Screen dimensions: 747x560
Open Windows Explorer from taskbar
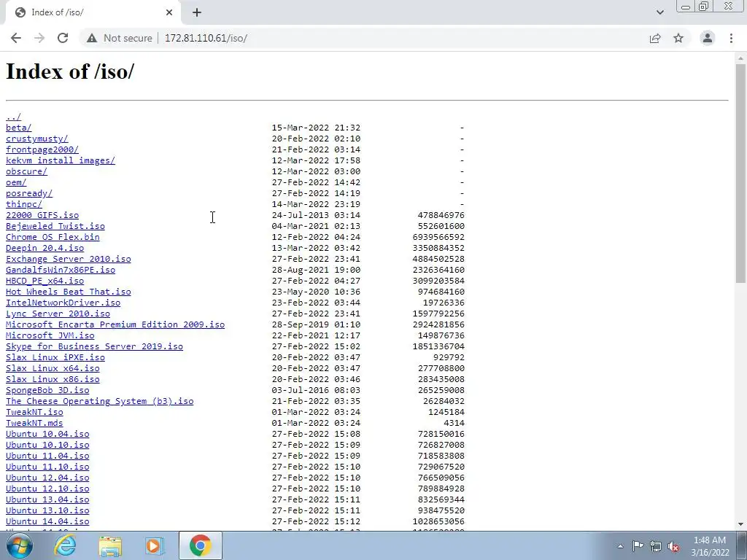110,545
